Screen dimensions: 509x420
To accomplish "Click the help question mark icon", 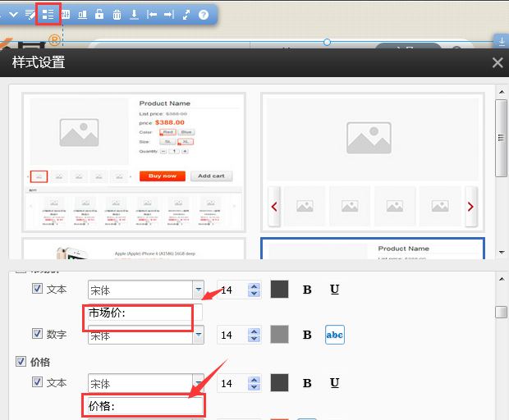I will (204, 15).
